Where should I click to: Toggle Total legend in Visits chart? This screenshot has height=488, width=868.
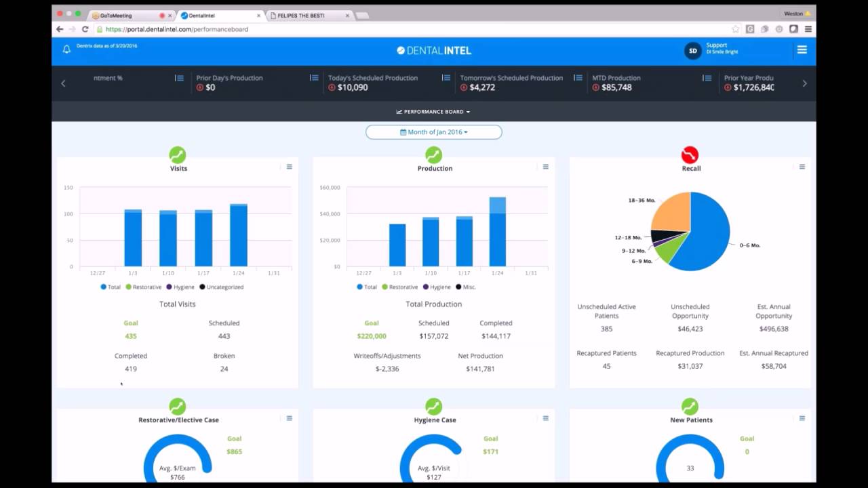click(111, 287)
